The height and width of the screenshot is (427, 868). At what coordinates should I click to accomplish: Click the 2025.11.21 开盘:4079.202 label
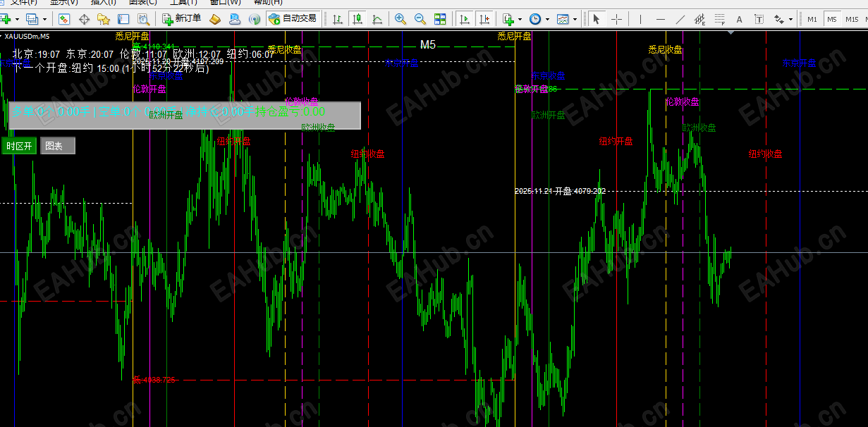click(x=561, y=191)
